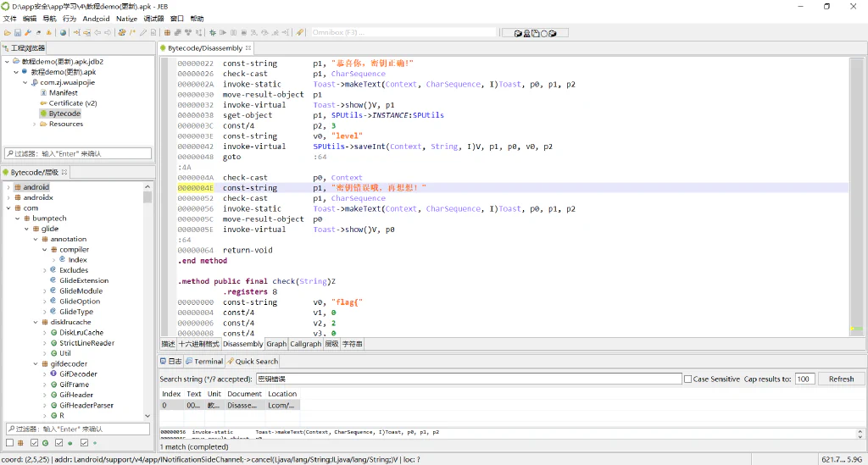Click the Text column header
This screenshot has width=868, height=465.
point(194,394)
